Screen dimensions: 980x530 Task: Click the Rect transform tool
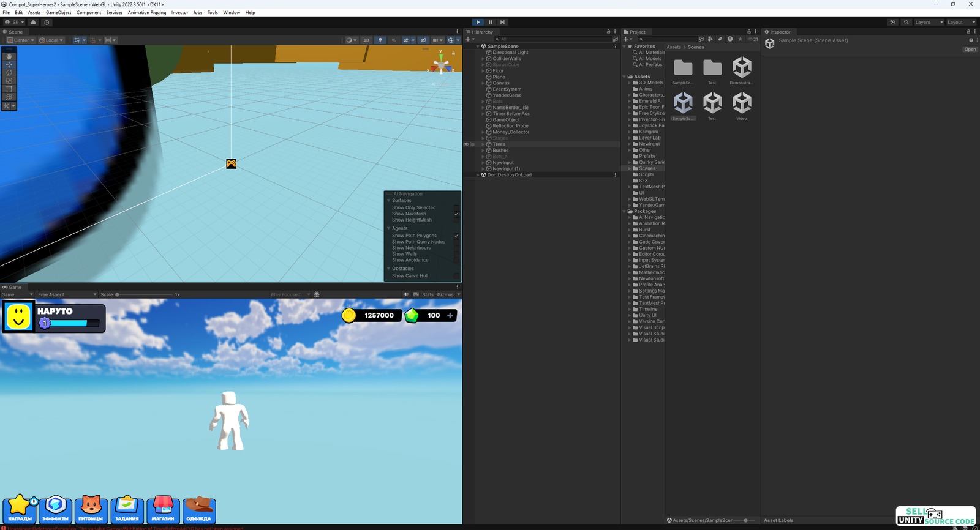9,89
